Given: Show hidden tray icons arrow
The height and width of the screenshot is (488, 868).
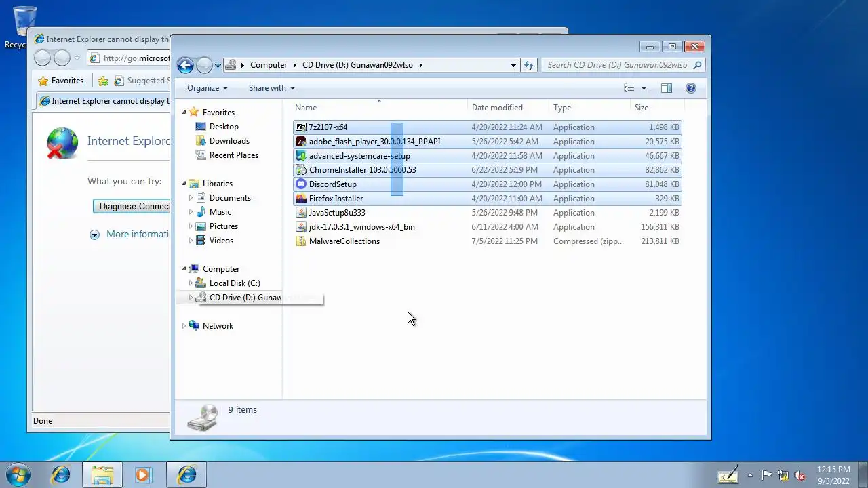Looking at the screenshot, I should click(750, 475).
